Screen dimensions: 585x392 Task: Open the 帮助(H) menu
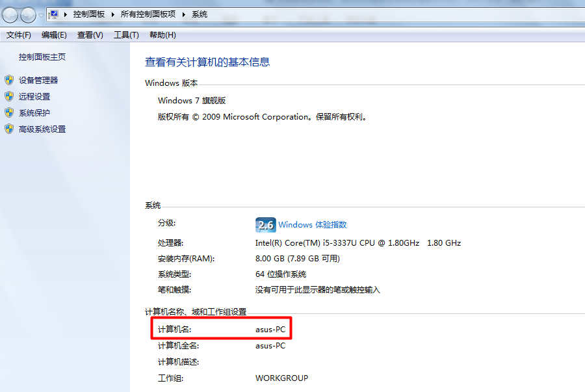click(x=162, y=35)
